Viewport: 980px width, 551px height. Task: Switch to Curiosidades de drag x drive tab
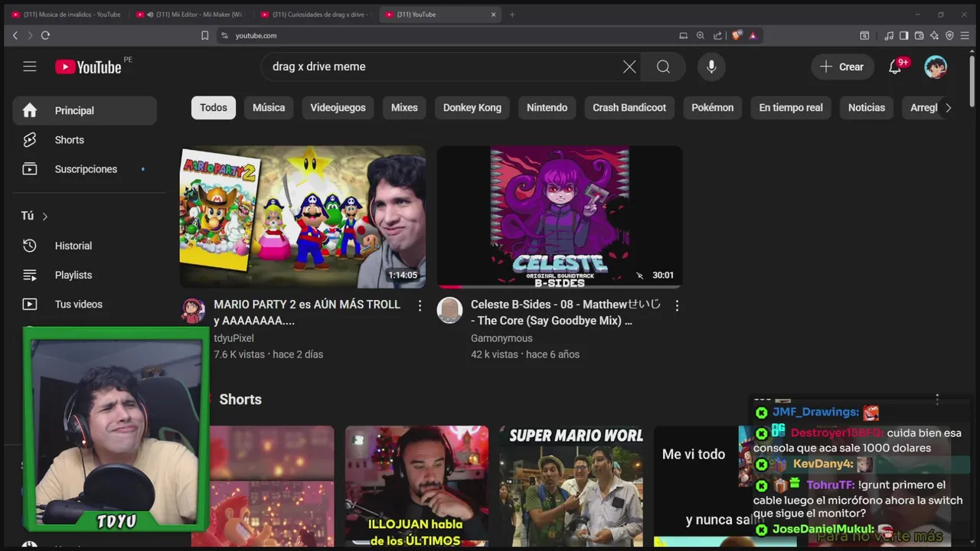click(x=315, y=14)
